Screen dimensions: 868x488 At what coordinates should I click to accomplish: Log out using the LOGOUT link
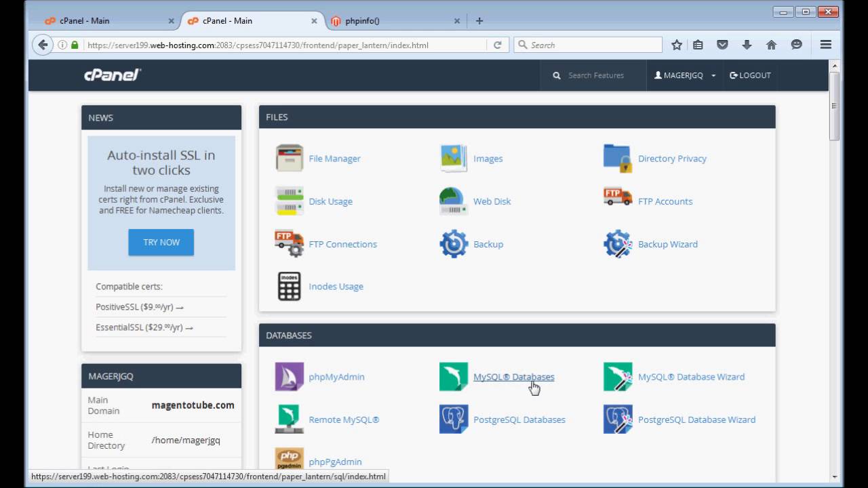[x=750, y=75]
